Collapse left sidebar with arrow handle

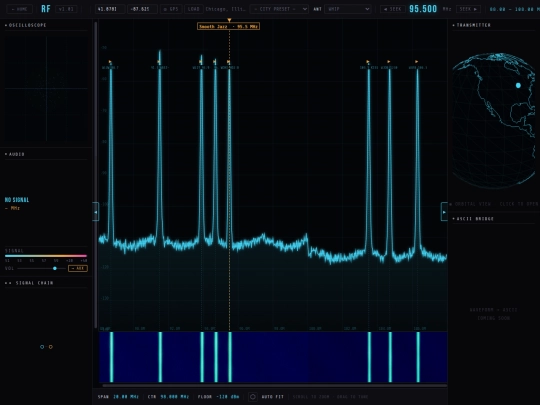click(95, 212)
